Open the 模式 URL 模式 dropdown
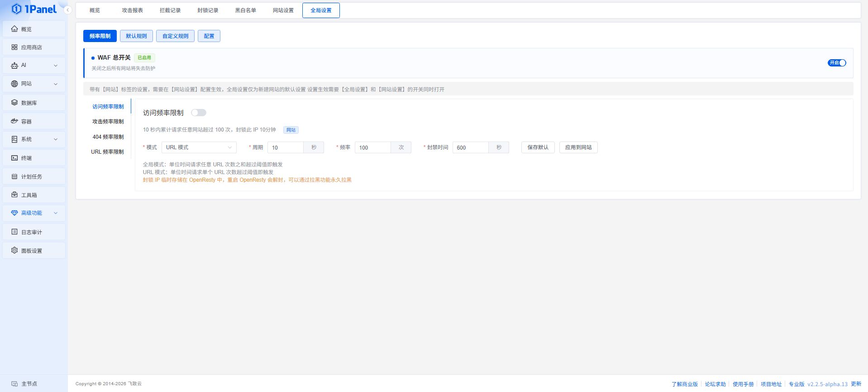Image resolution: width=868 pixels, height=392 pixels. (199, 147)
